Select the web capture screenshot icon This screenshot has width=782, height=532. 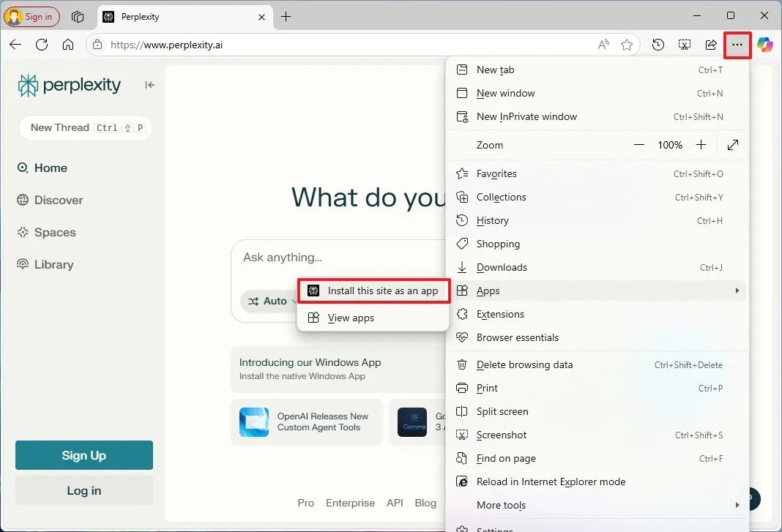tap(684, 45)
